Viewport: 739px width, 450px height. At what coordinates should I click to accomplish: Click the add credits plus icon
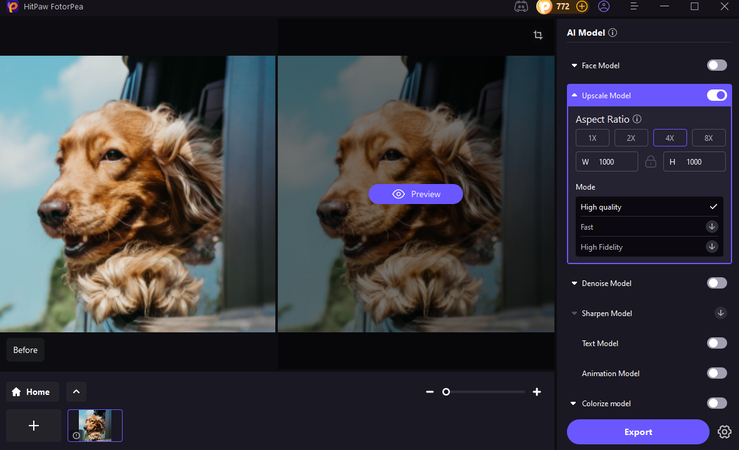582,7
